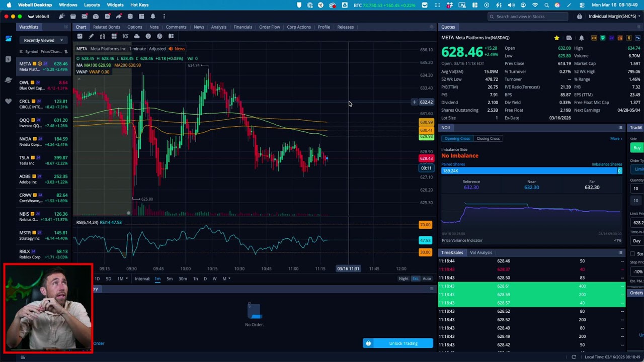Viewport: 644px width, 362px height.
Task: Open macOS Spotlight search icon
Action: pyautogui.click(x=546, y=5)
